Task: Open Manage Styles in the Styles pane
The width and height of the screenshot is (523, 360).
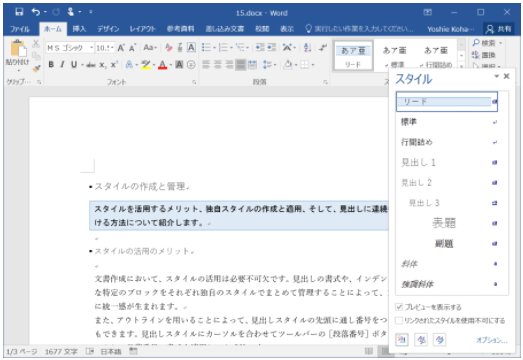Action: (x=440, y=340)
